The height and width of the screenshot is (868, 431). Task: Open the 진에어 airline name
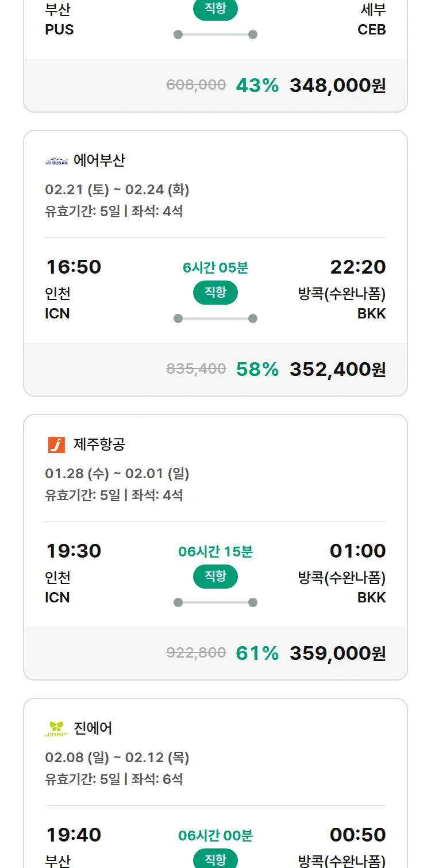pyautogui.click(x=93, y=728)
